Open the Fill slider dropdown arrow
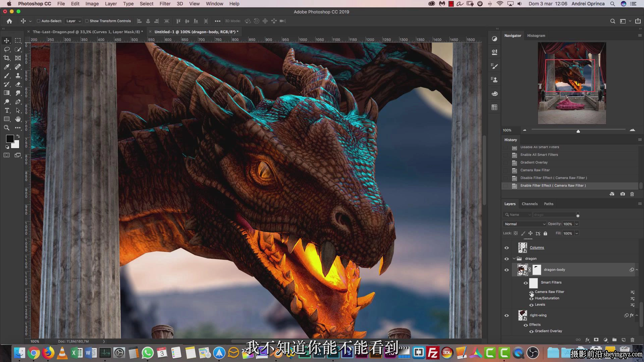This screenshot has width=644, height=362. point(577,233)
